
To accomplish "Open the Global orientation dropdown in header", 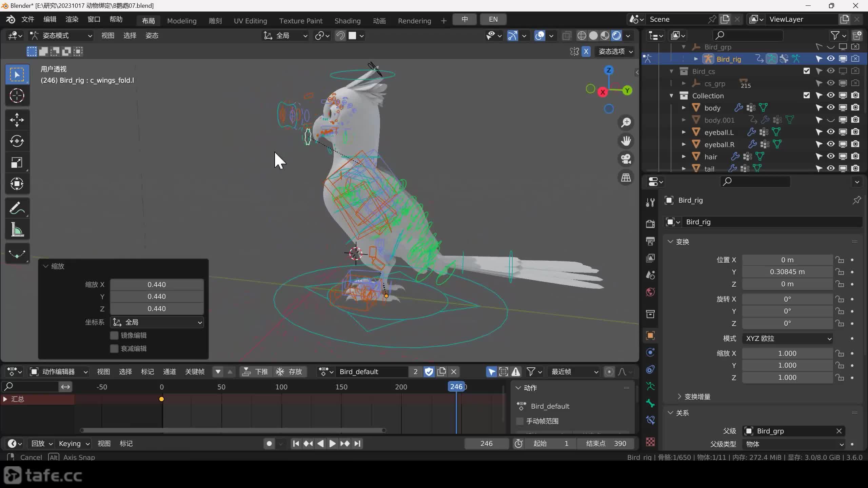I will point(285,36).
